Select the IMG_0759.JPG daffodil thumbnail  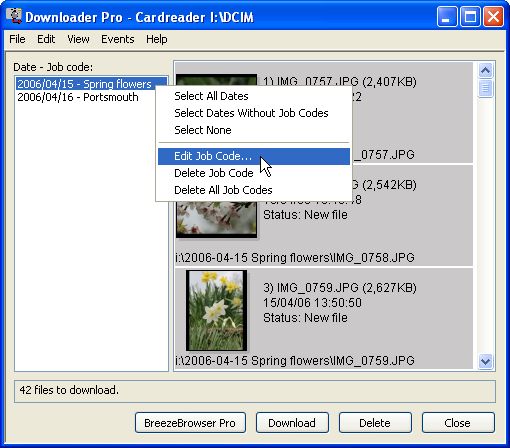pyautogui.click(x=216, y=310)
